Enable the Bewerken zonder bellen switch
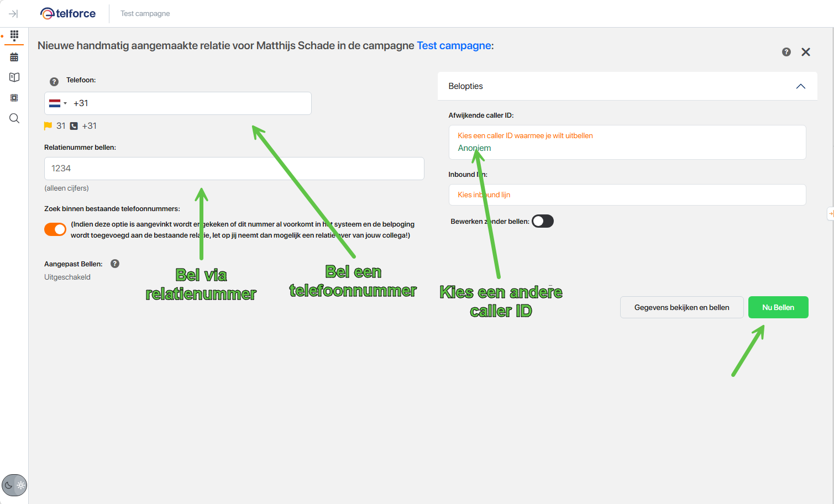 pyautogui.click(x=542, y=221)
